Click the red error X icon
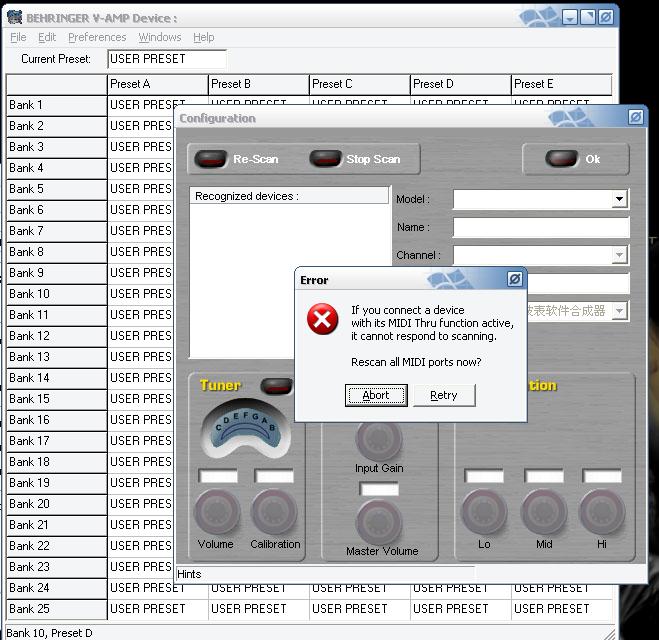Screen dimensions: 659x640 point(321,320)
